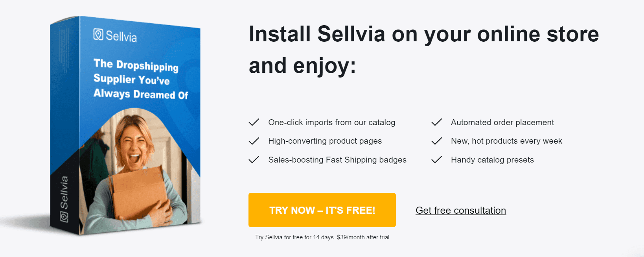Select High-converting product pages text
Screen dimensions: 644x257
pyautogui.click(x=325, y=141)
